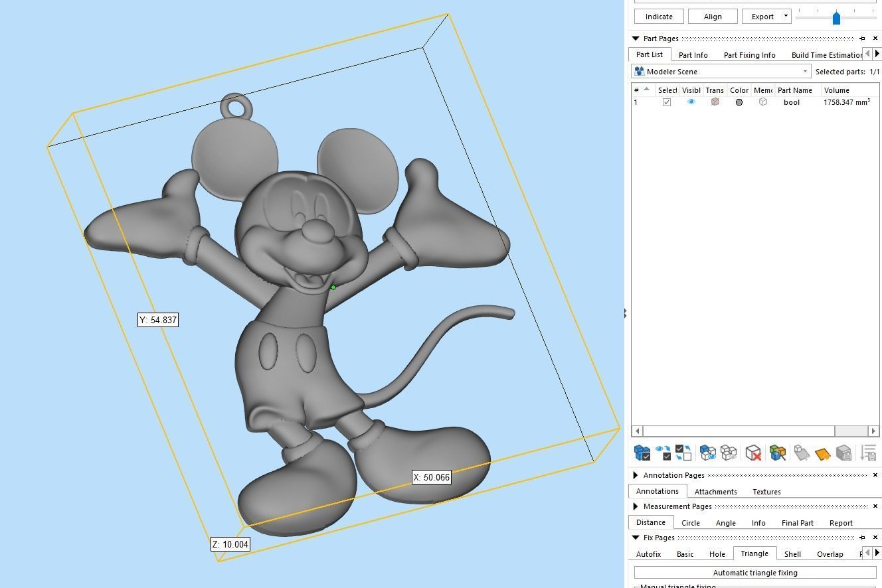This screenshot has width=882, height=588.
Task: Click the save list order icon
Action: (868, 453)
